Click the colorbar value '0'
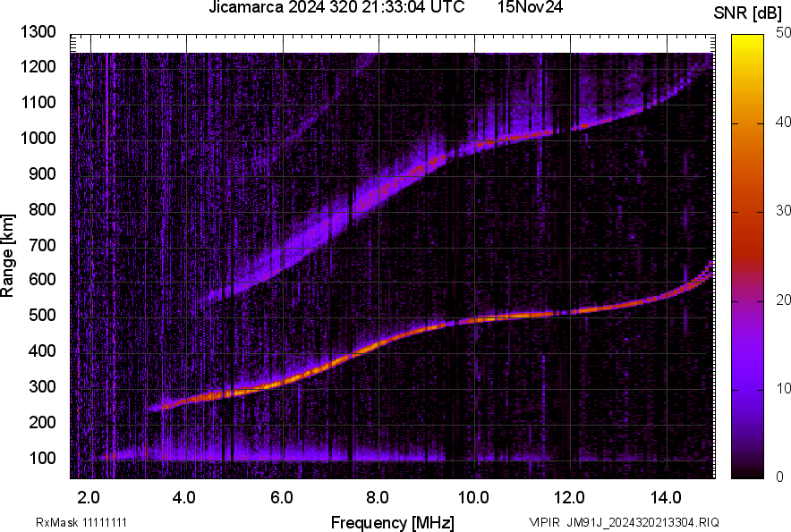 pyautogui.click(x=780, y=477)
